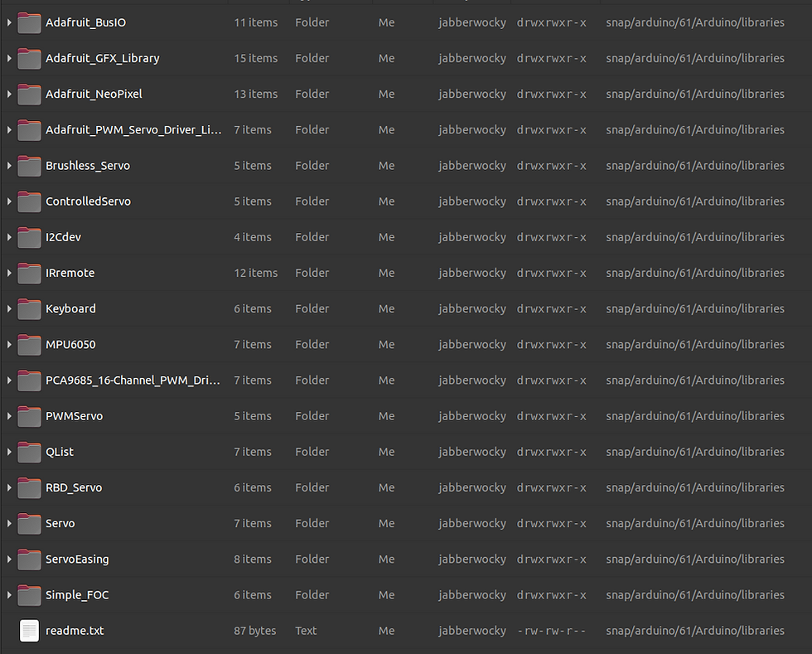Click the Servo folder icon
Viewport: 812px width, 654px height.
click(29, 523)
